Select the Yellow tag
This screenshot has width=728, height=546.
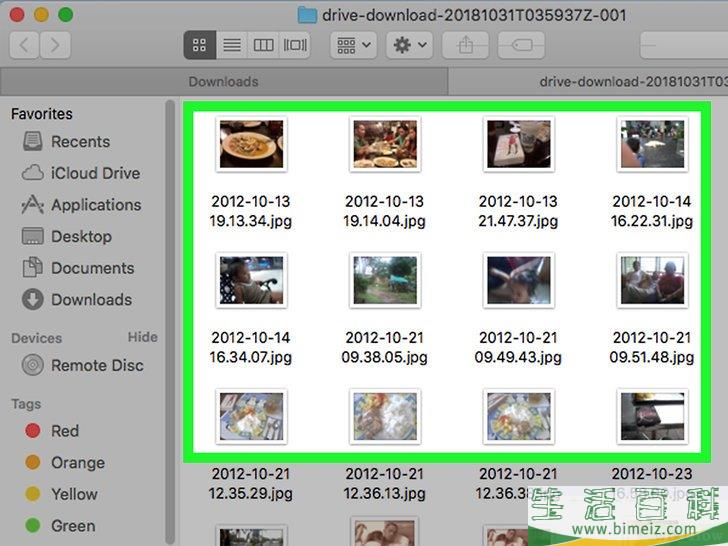pyautogui.click(x=61, y=494)
